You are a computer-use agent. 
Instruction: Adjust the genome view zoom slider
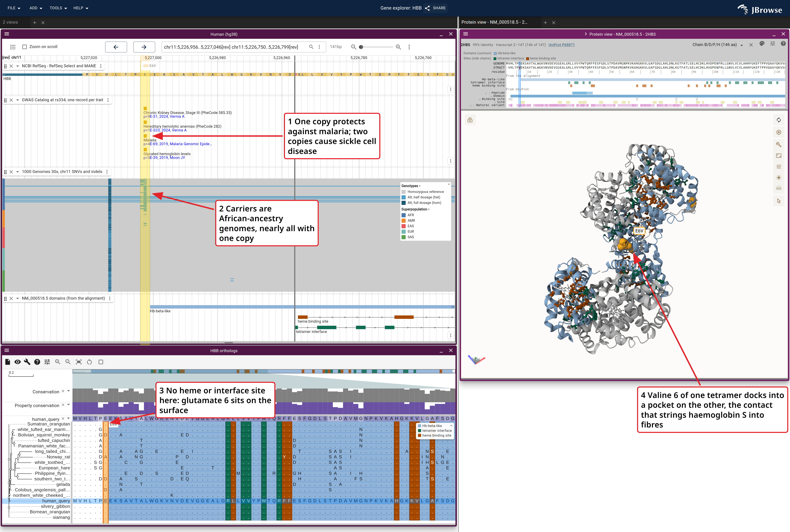[376, 47]
